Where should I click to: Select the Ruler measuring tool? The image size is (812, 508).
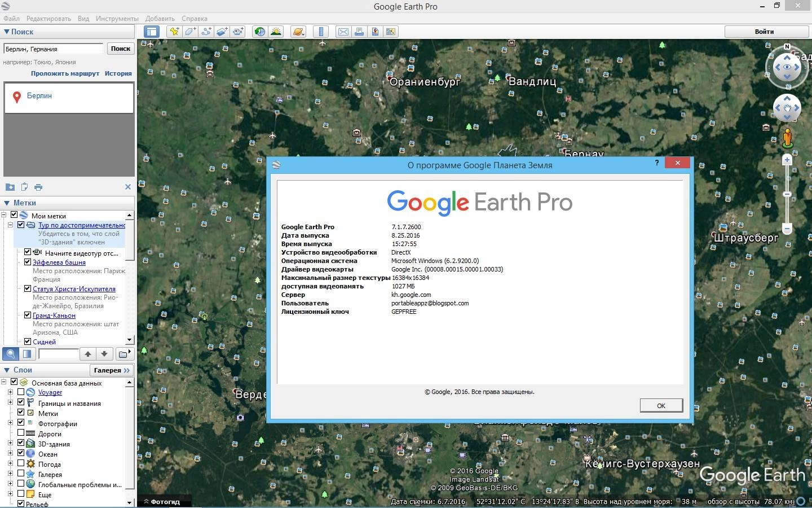click(321, 32)
